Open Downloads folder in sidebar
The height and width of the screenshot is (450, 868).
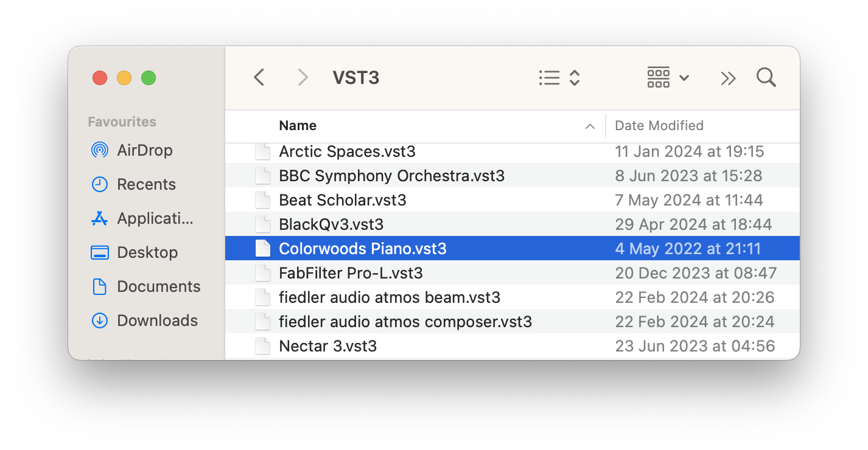point(157,320)
